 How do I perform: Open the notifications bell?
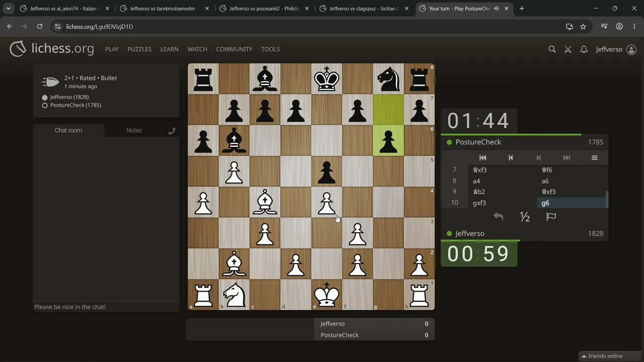584,49
